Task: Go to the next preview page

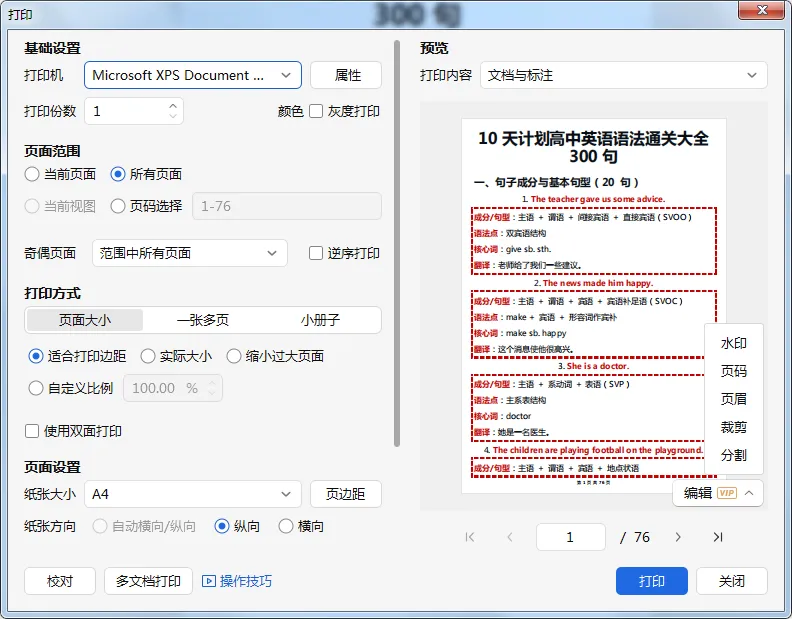Action: point(678,537)
